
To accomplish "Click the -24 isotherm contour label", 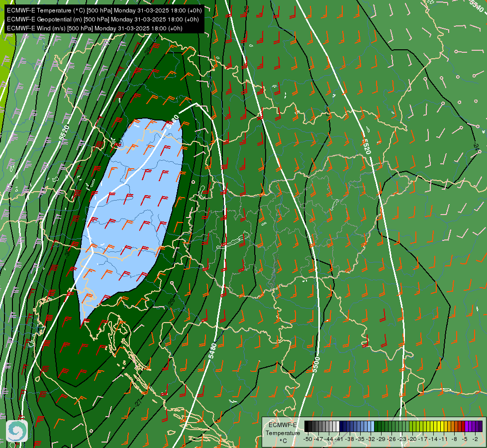I will [476, 146].
